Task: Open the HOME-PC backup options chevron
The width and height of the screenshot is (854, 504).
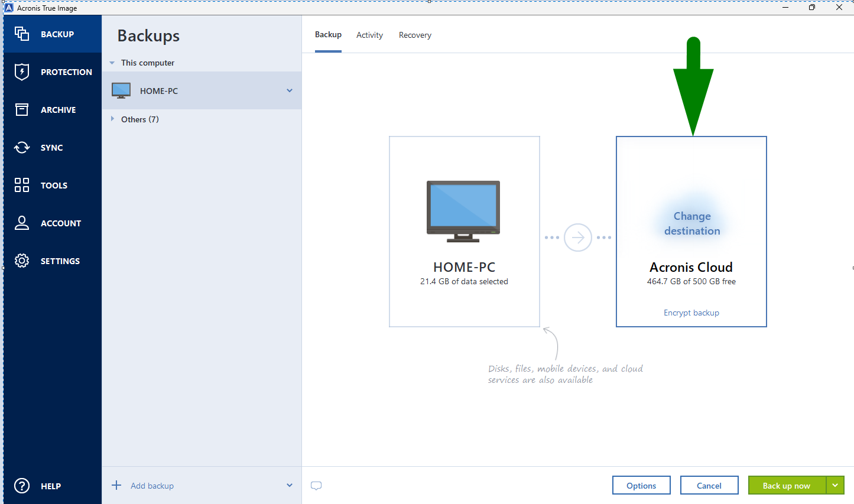Action: click(x=289, y=90)
